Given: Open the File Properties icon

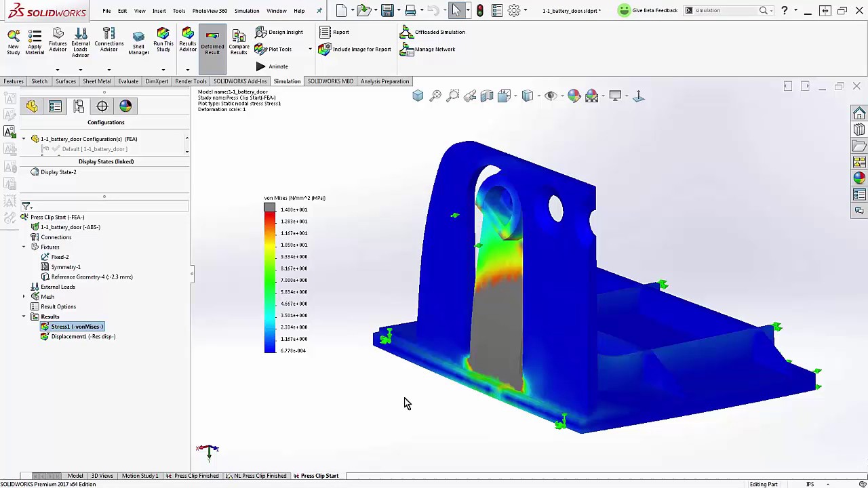Looking at the screenshot, I should tap(497, 10).
